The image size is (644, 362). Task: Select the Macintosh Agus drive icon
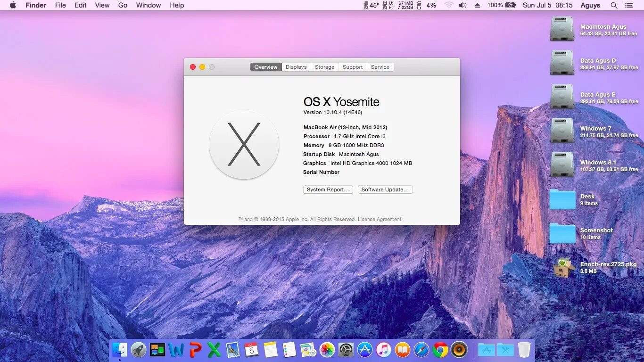(562, 29)
